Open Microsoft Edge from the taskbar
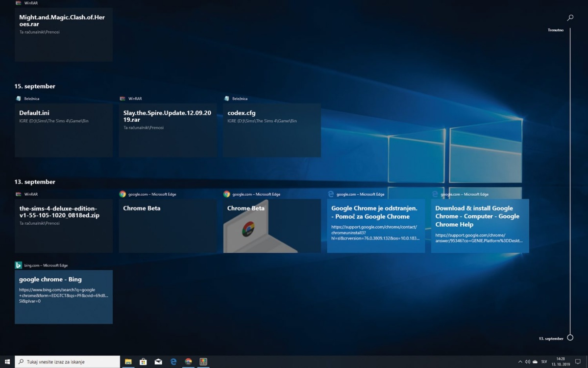Screen dimensions: 588x368 pos(173,362)
